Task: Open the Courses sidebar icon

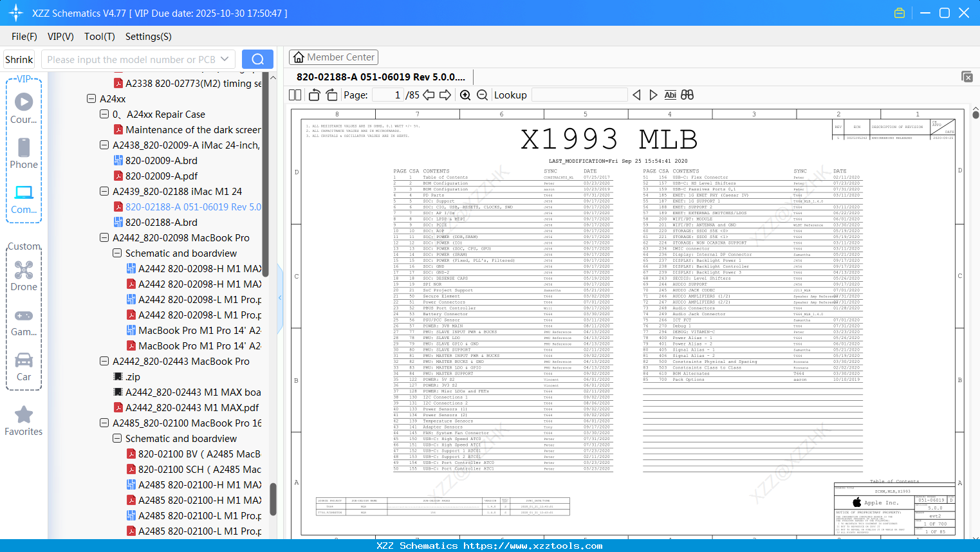Action: (24, 107)
